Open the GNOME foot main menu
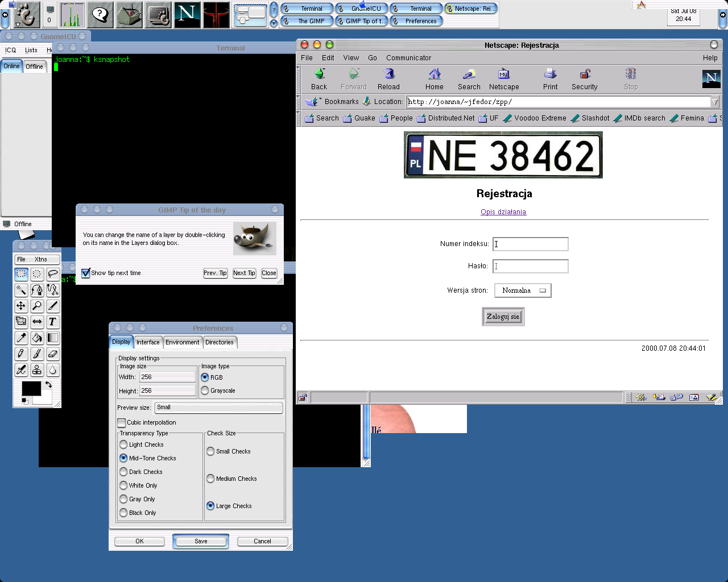Viewport: 728px width, 582px height. (x=27, y=15)
